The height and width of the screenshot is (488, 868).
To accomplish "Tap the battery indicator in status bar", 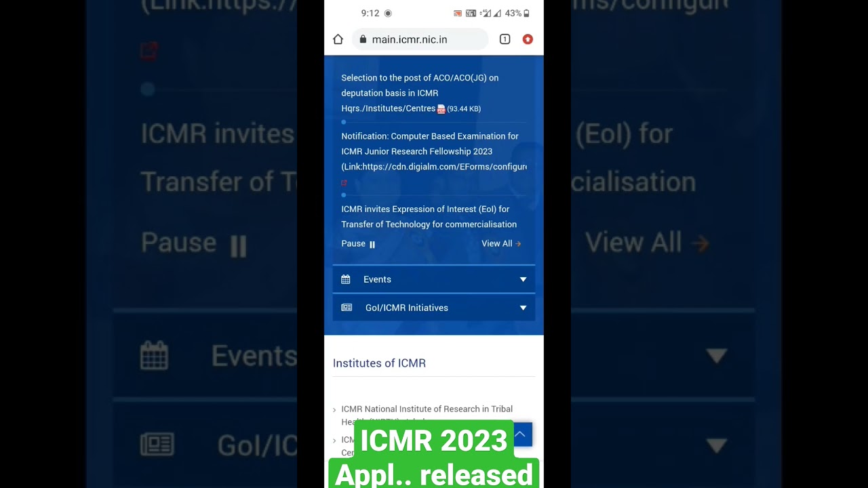I will pos(526,13).
